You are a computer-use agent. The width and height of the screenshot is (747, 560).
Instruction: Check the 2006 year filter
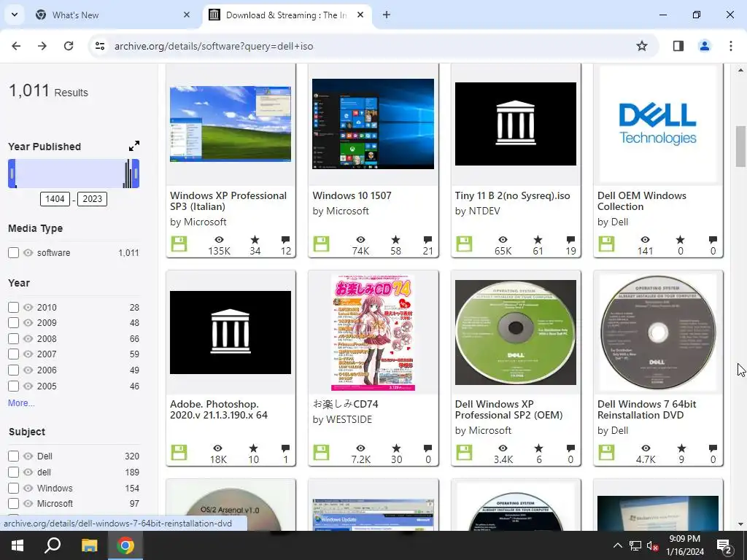[x=13, y=370]
